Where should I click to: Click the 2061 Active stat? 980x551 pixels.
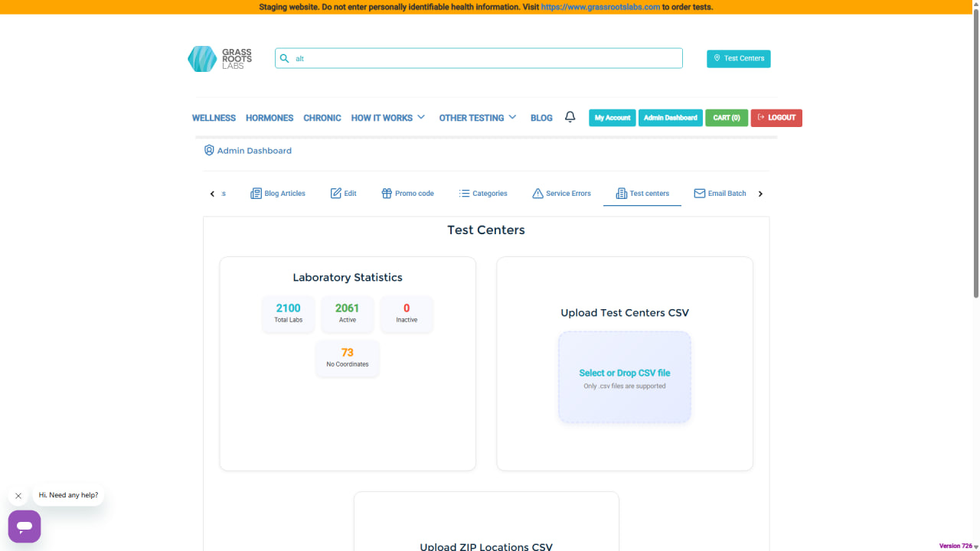coord(348,313)
